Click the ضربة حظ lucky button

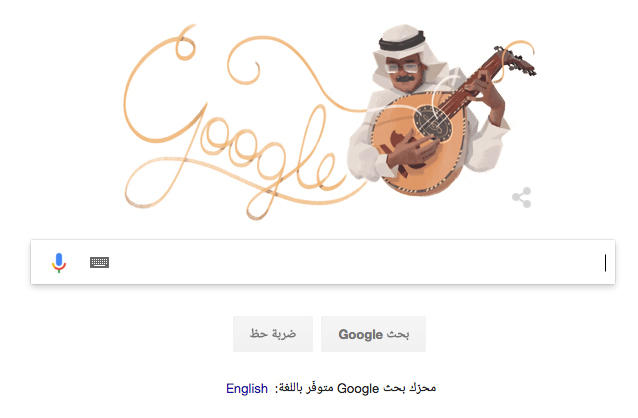[273, 334]
